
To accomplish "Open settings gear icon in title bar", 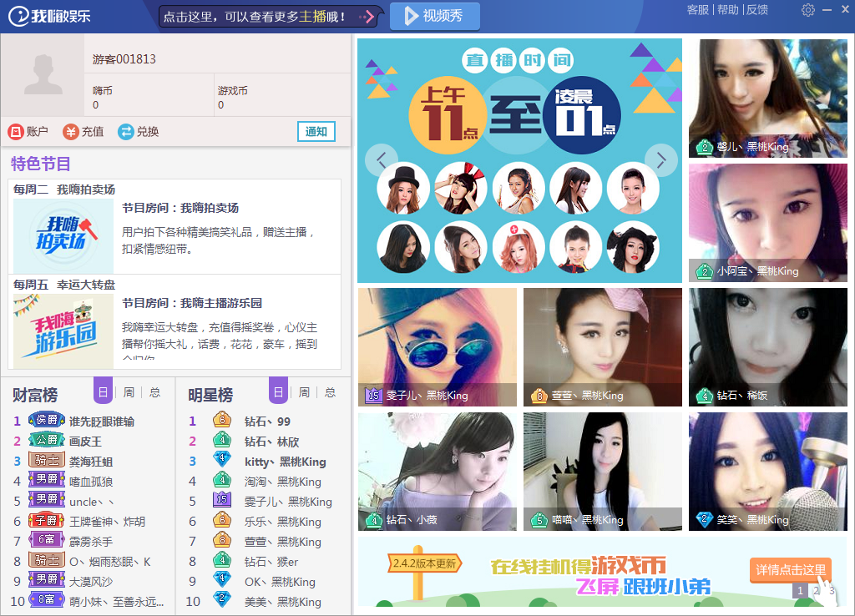I will [x=807, y=10].
